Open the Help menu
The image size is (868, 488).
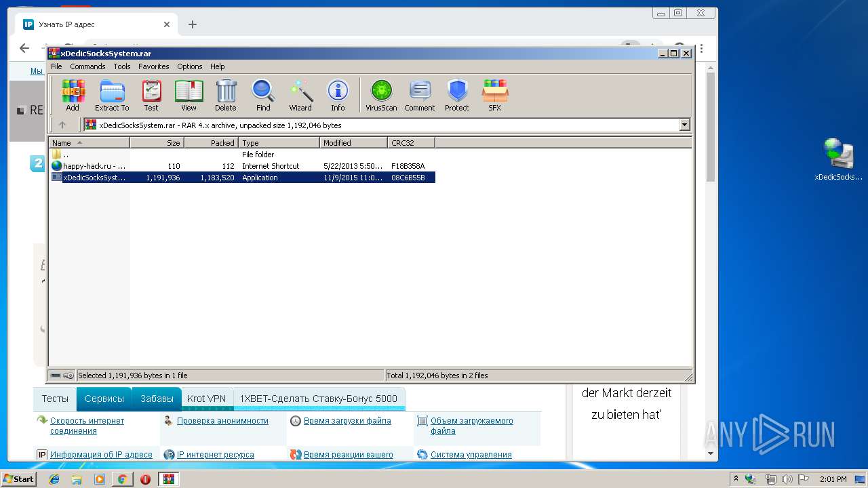(217, 66)
